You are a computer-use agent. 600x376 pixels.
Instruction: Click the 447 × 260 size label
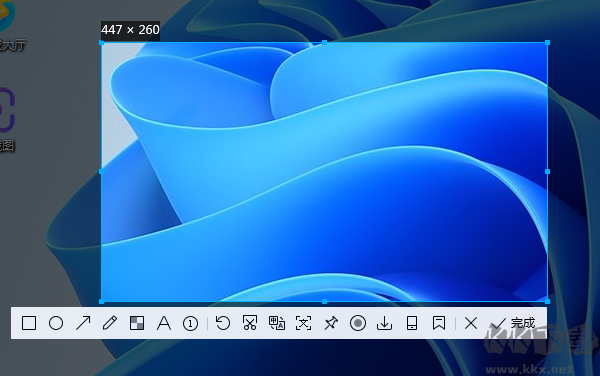click(x=130, y=30)
